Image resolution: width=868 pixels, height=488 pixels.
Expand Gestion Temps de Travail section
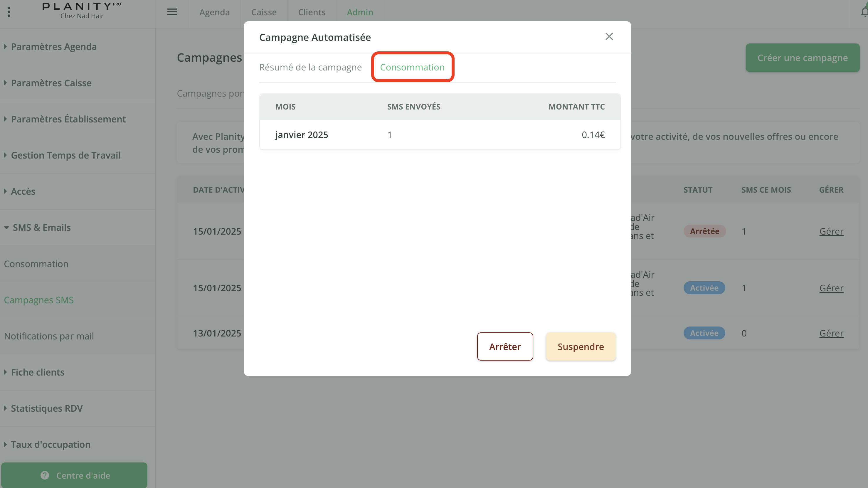pyautogui.click(x=65, y=155)
